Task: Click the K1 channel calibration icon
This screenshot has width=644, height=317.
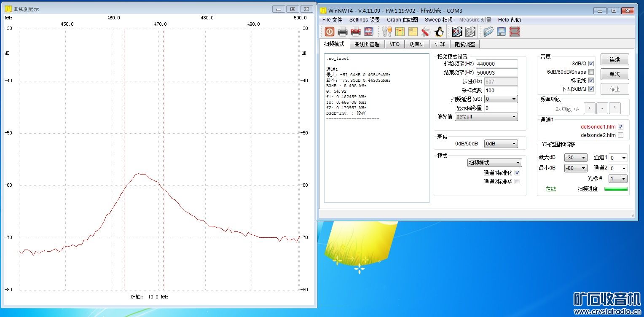Action: [x=457, y=32]
